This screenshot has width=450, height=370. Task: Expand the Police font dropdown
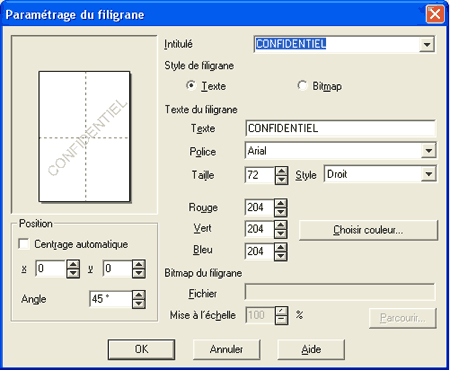tap(429, 151)
